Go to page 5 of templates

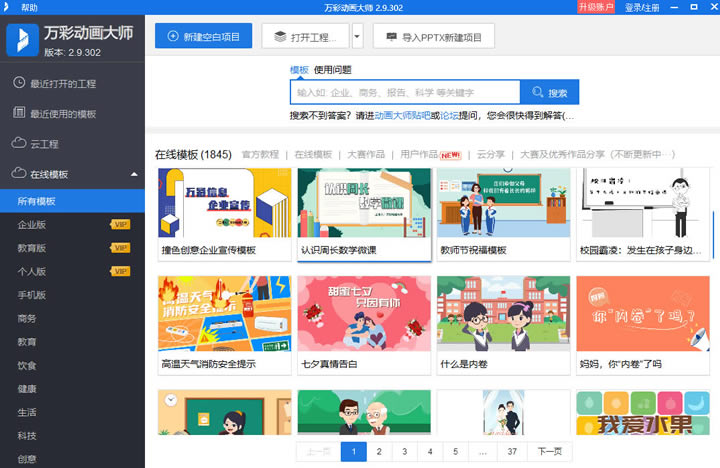[456, 451]
